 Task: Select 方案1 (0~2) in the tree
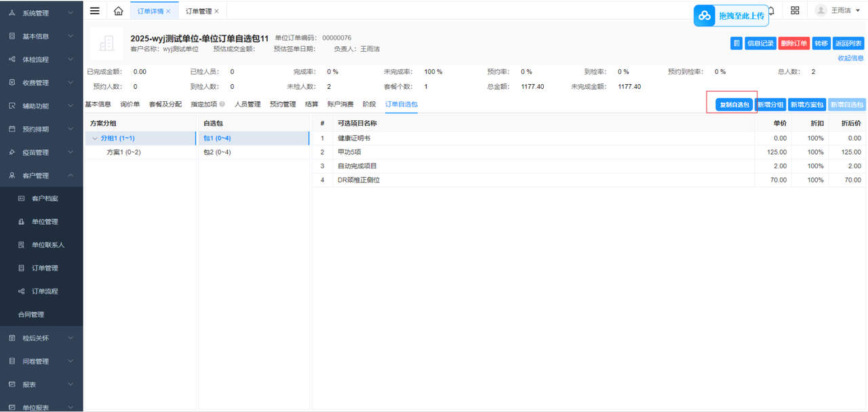pos(123,152)
